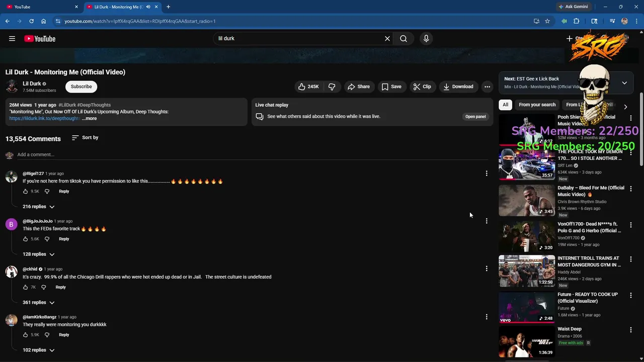Open a new browser tab
Screen dimensions: 644x362
tap(168, 7)
